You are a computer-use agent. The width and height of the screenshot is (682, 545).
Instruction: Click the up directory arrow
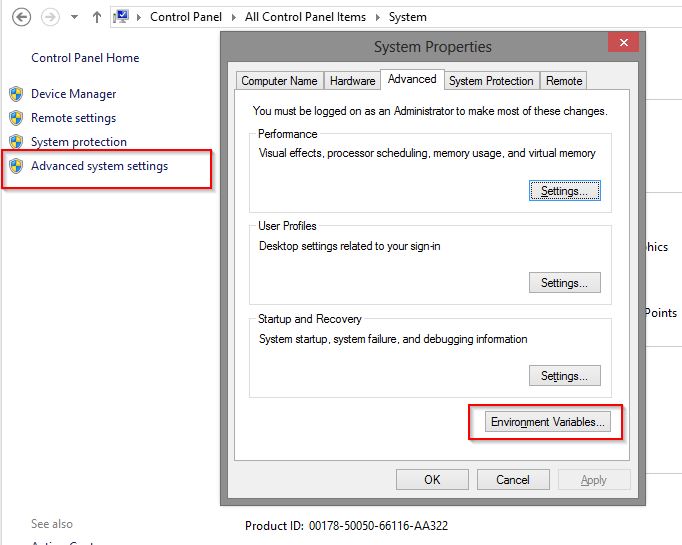point(96,17)
